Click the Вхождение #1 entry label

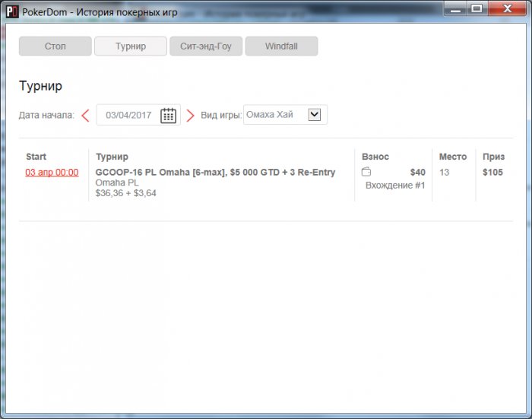point(395,186)
